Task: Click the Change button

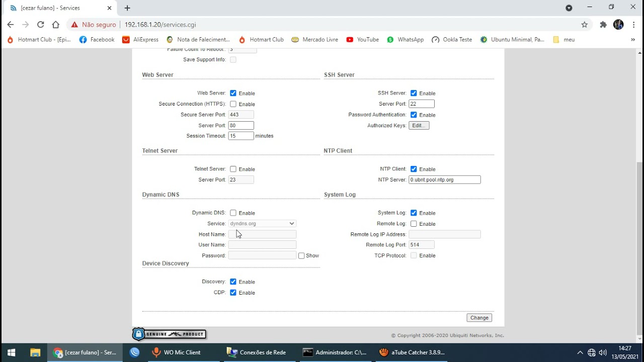Action: [479, 318]
